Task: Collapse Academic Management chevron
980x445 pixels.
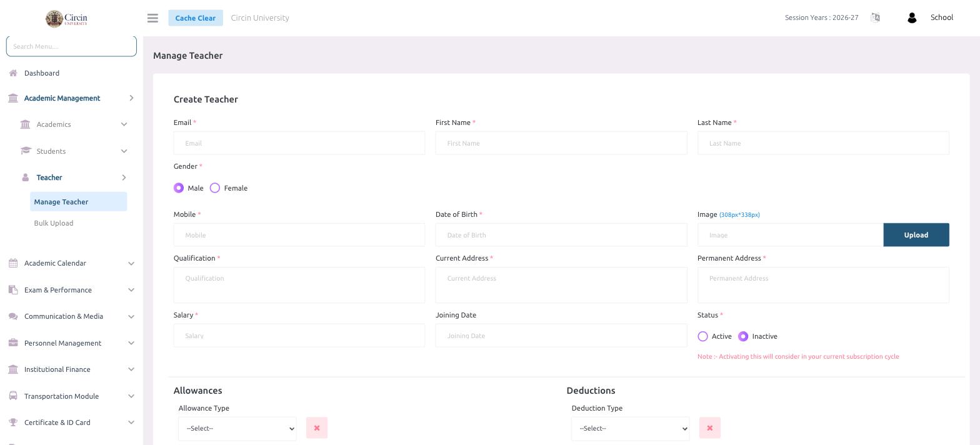Action: tap(131, 98)
